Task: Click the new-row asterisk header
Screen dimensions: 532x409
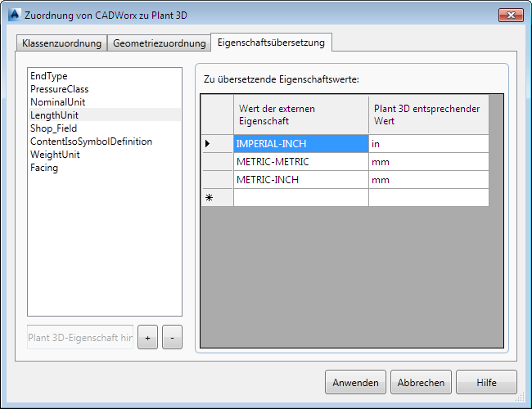Action: coord(217,197)
